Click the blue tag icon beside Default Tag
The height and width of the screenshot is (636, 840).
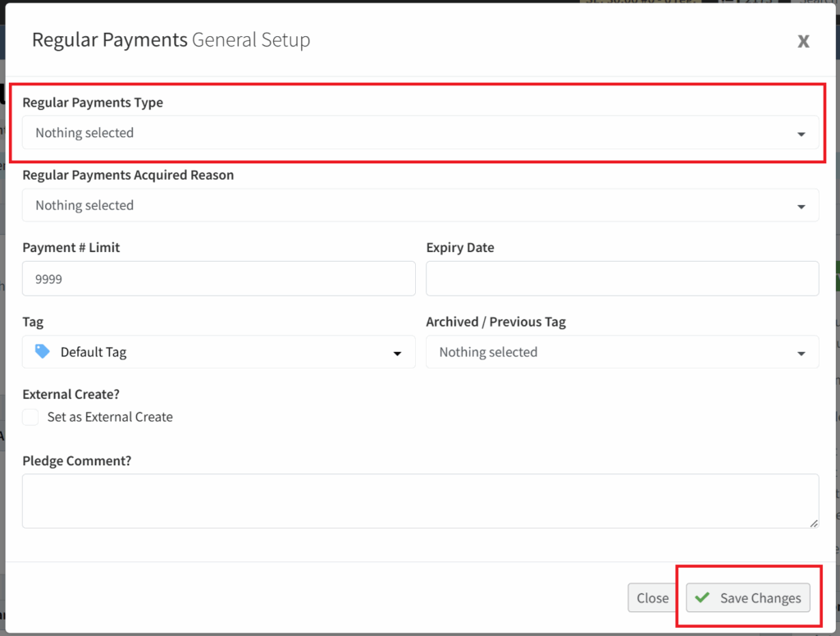coord(43,351)
